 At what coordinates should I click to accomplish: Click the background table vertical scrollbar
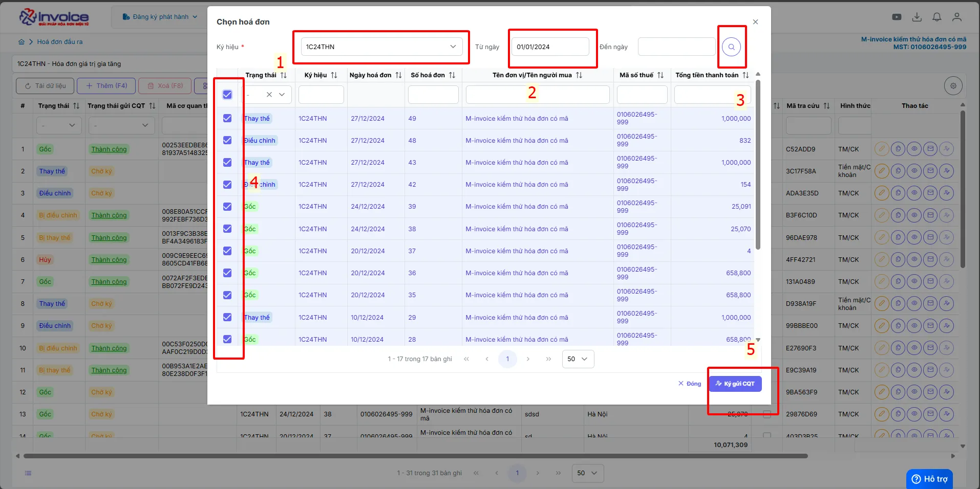(963, 189)
